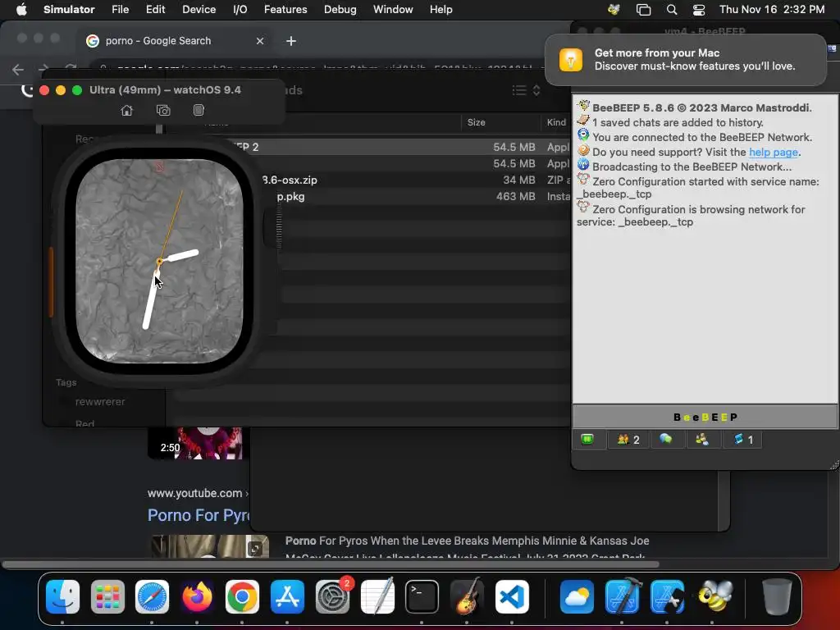Go back in the browser window
This screenshot has height=630, width=840.
click(18, 69)
